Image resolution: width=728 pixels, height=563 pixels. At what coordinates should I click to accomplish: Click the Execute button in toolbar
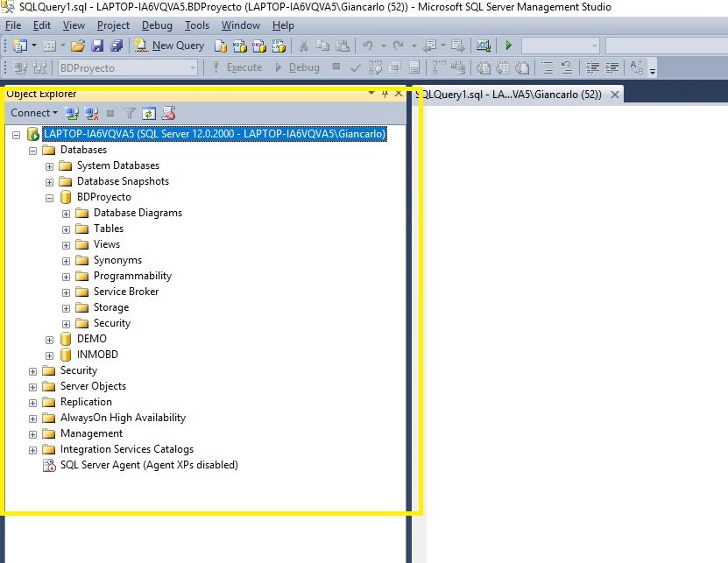tap(237, 67)
